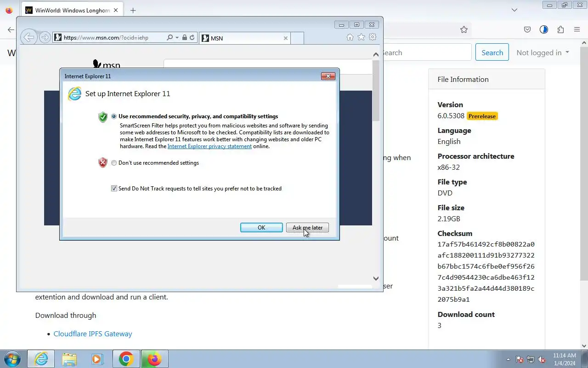
Task: Click Firefox back arrow button
Action: point(11,29)
